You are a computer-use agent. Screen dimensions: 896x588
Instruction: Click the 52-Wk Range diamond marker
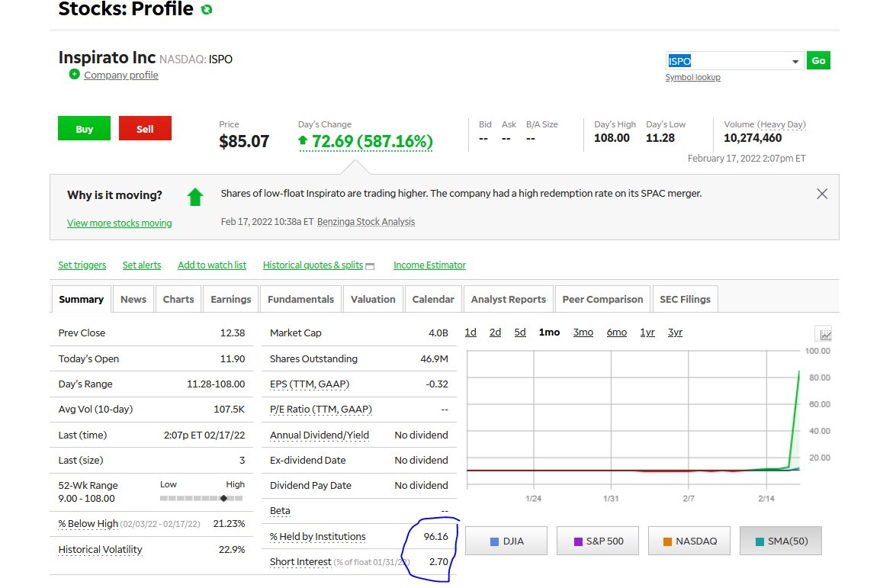223,498
